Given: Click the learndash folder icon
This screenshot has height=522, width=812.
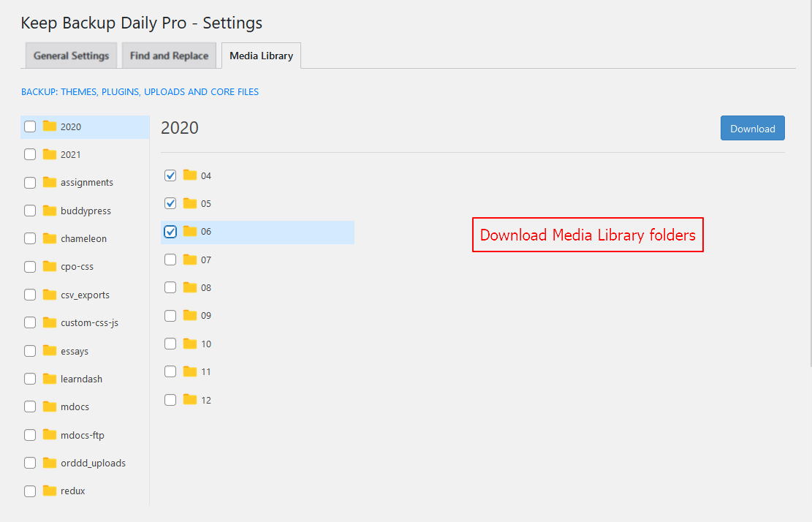Looking at the screenshot, I should (50, 379).
